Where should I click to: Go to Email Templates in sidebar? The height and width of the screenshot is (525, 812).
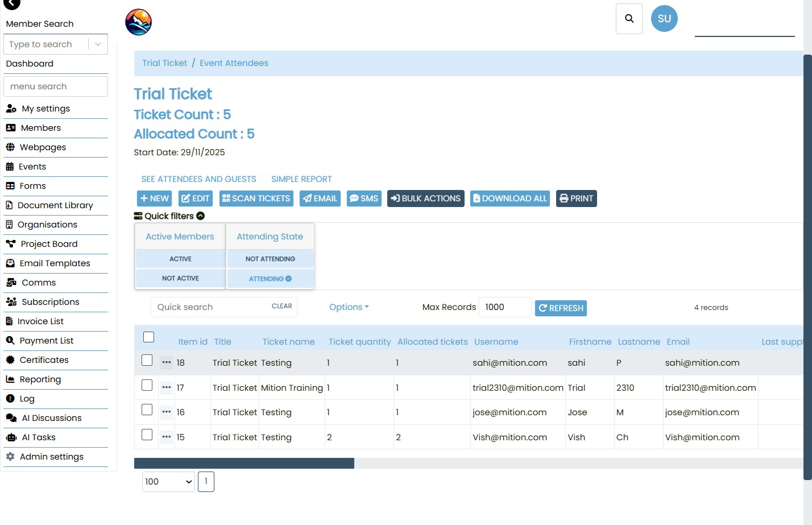tap(55, 263)
